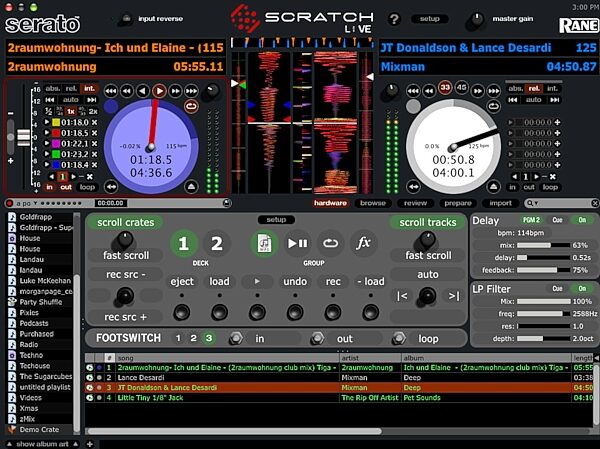Click the master gain knob

point(475,20)
